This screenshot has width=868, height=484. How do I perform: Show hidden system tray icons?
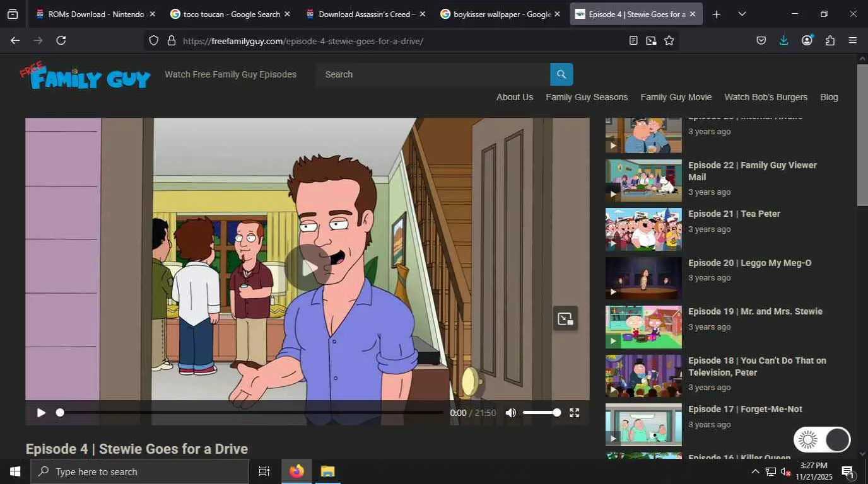pyautogui.click(x=755, y=471)
